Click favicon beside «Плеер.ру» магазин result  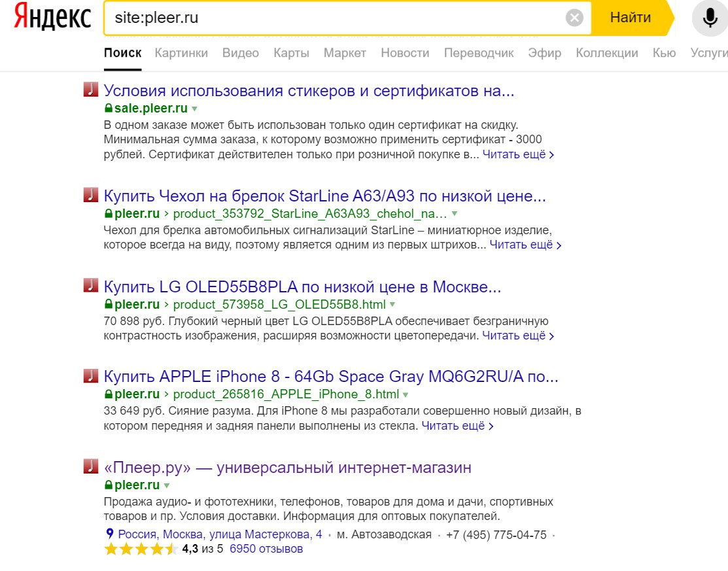[90, 466]
